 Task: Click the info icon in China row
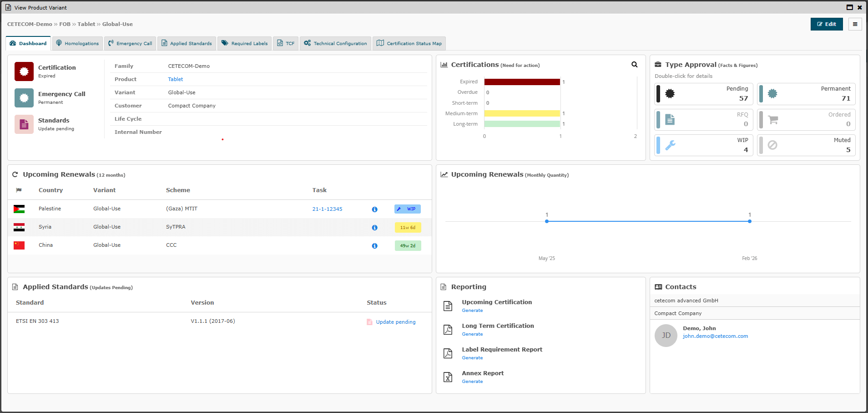pyautogui.click(x=374, y=246)
